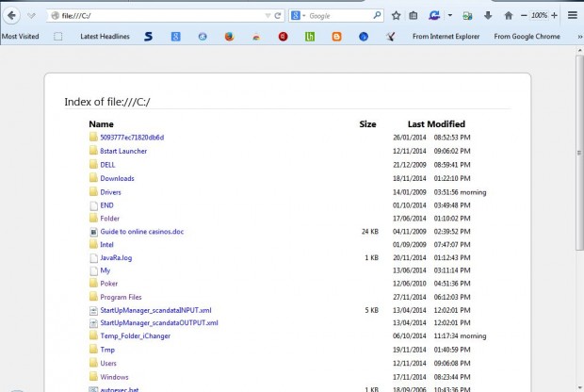Open Guide to online casinos.doc file

141,231
